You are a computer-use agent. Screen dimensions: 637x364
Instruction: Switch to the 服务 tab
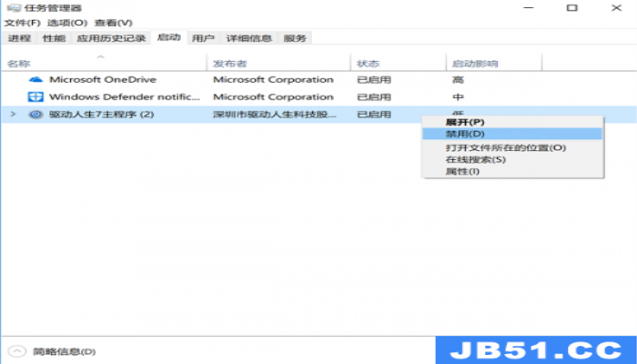295,38
